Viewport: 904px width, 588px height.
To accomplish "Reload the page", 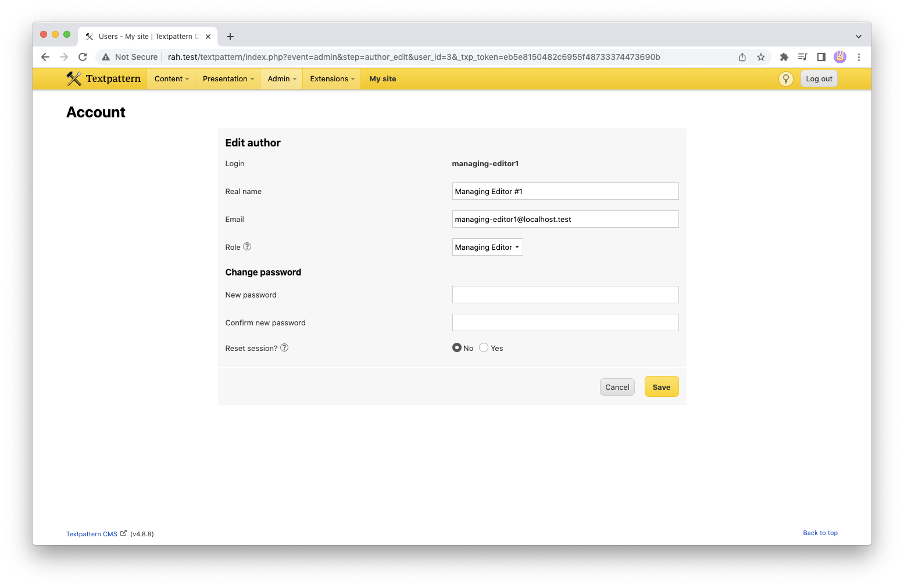I will (83, 57).
